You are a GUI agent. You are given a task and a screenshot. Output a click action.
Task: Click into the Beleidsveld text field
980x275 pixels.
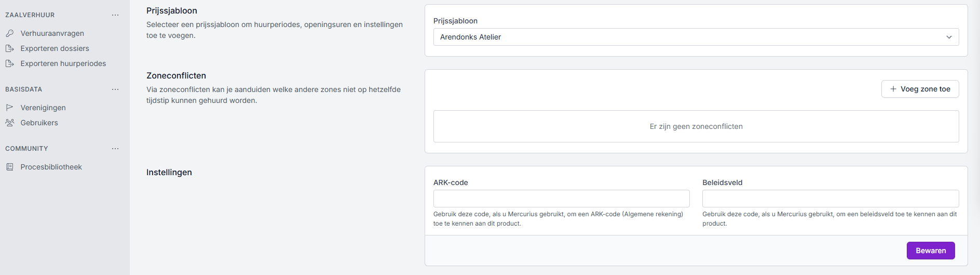(830, 199)
